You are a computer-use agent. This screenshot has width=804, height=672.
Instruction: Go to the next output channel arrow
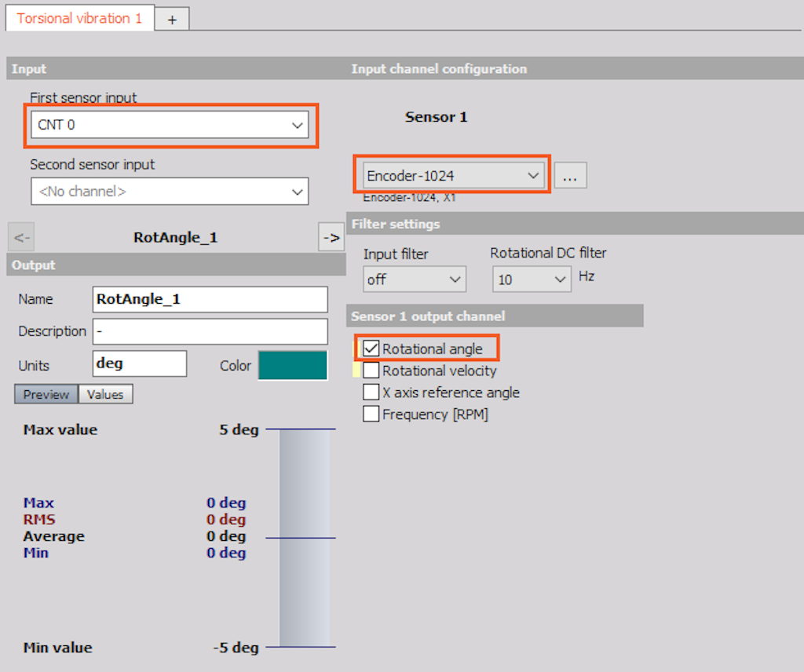pos(331,237)
